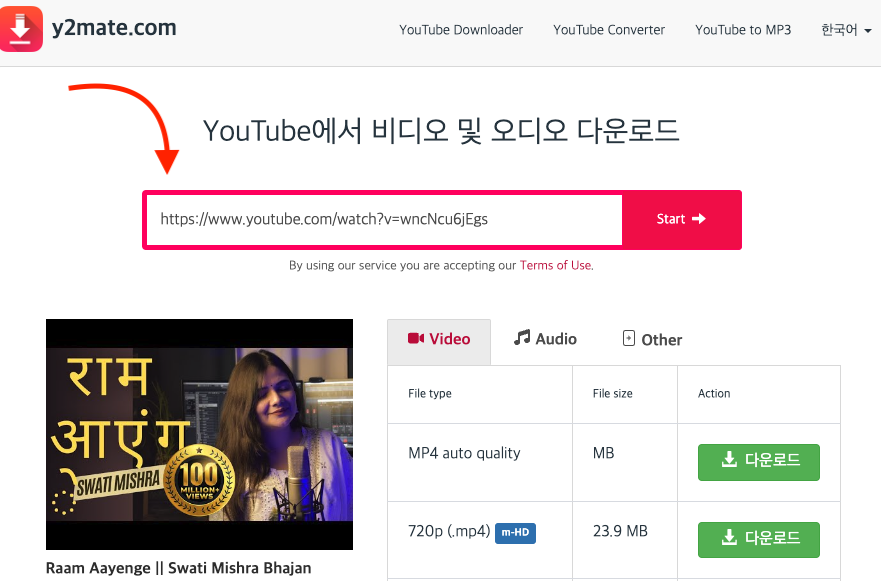Image resolution: width=881 pixels, height=581 pixels.
Task: Open the YouTube to MP3 page
Action: (742, 30)
